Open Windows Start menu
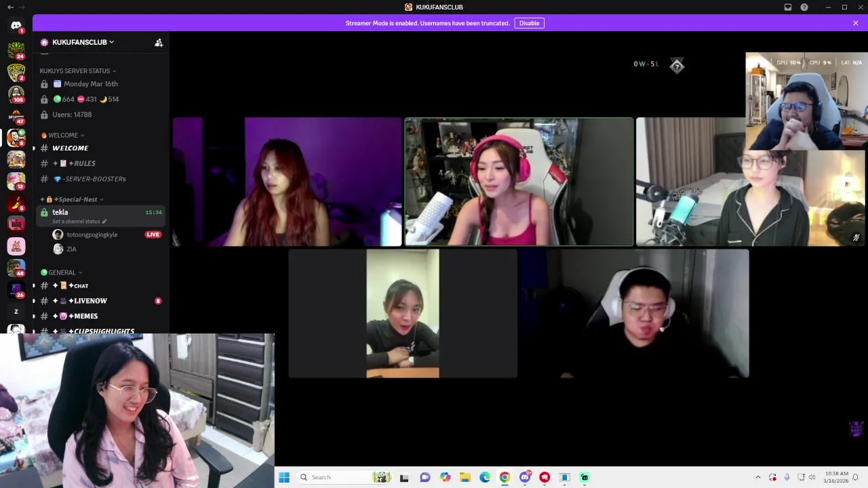Viewport: 868px width, 488px height. tap(284, 477)
